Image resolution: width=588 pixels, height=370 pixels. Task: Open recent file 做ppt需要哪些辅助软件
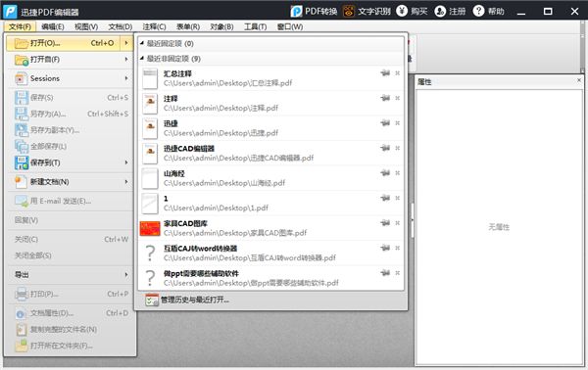click(x=271, y=278)
